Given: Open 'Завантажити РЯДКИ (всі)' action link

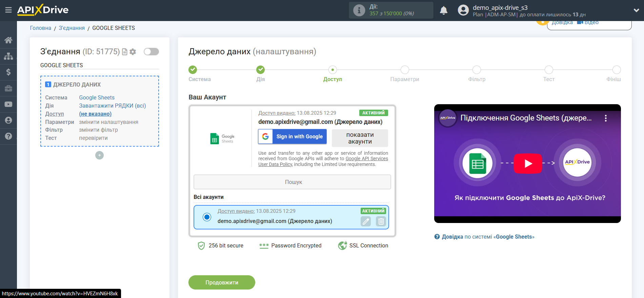Looking at the screenshot, I should tap(113, 106).
